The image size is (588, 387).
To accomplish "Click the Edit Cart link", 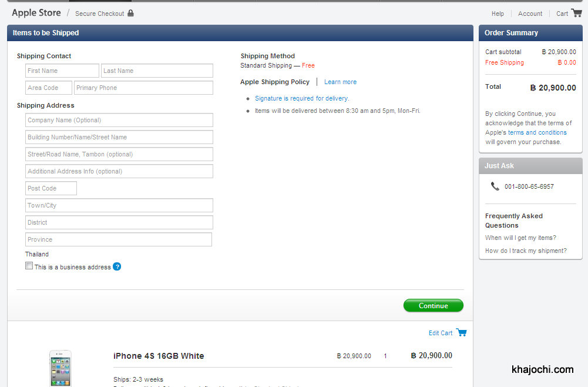I will click(441, 333).
